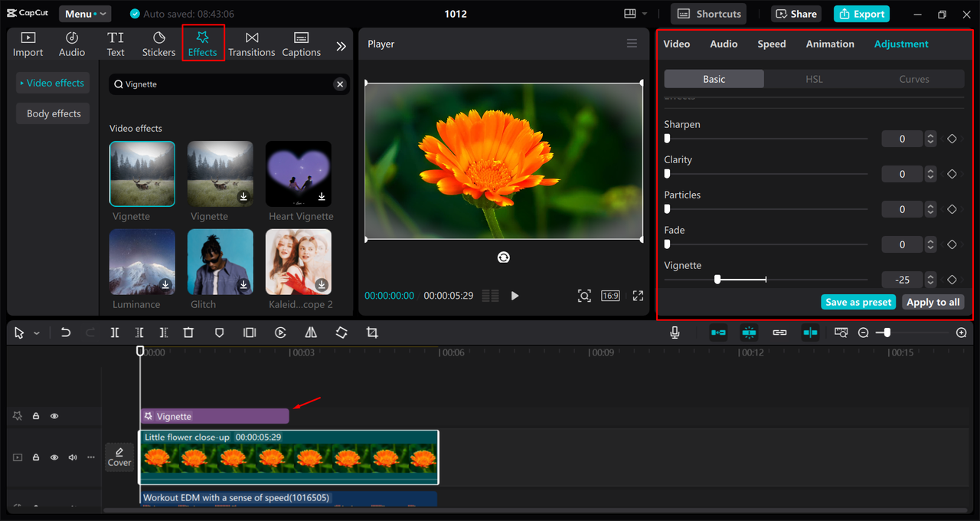
Task: Open the 16:9 aspect ratio selector
Action: (610, 296)
